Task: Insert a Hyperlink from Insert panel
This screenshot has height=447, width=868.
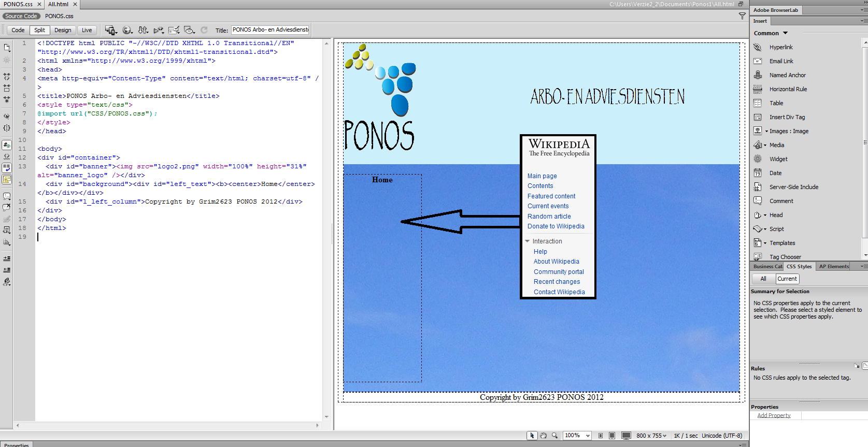Action: click(781, 47)
